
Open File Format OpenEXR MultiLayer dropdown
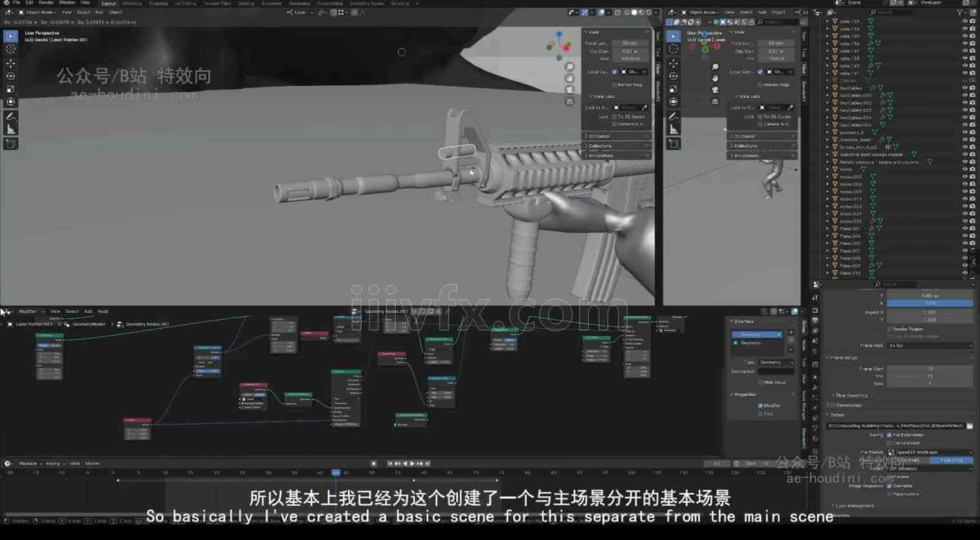click(x=930, y=452)
